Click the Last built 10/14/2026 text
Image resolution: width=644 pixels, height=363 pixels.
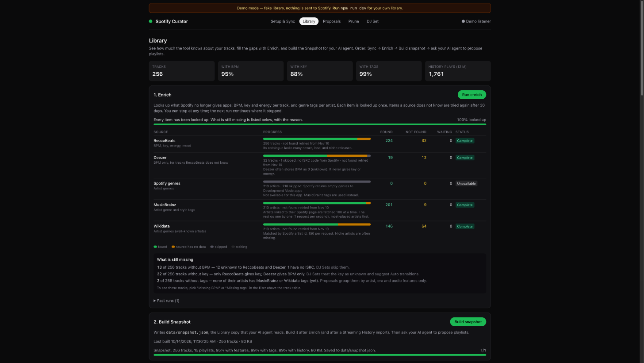pyautogui.click(x=203, y=341)
